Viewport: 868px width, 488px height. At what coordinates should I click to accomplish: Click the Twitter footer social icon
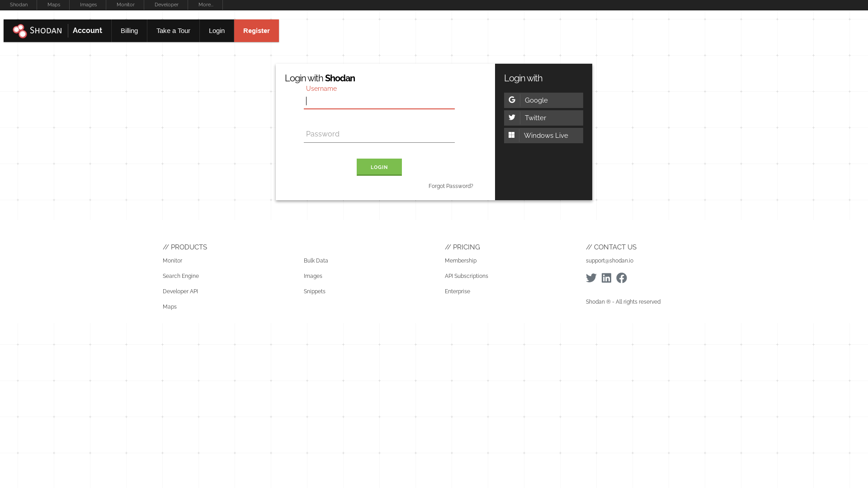(591, 278)
